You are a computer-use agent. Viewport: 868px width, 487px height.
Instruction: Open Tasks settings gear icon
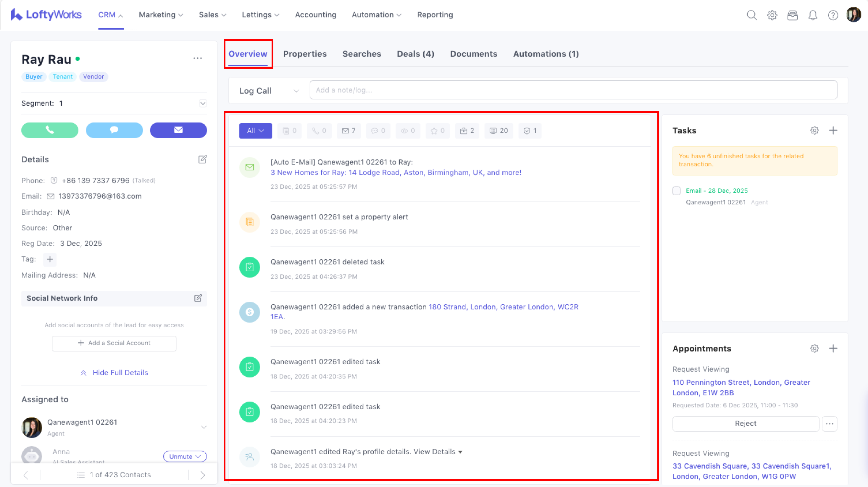814,130
